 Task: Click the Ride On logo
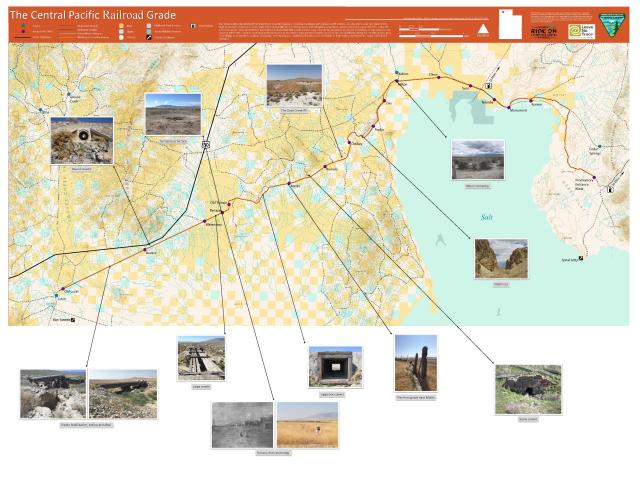coord(544,32)
